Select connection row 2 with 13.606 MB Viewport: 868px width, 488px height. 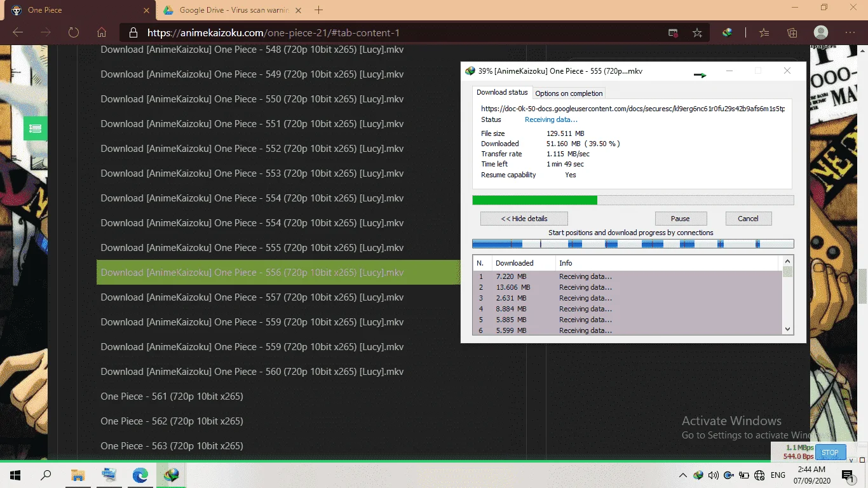628,287
